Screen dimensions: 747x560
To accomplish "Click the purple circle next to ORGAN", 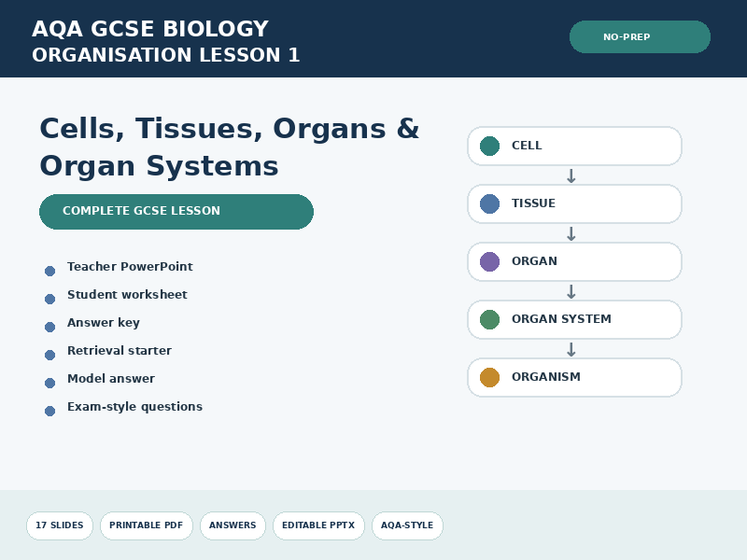I will (489, 261).
